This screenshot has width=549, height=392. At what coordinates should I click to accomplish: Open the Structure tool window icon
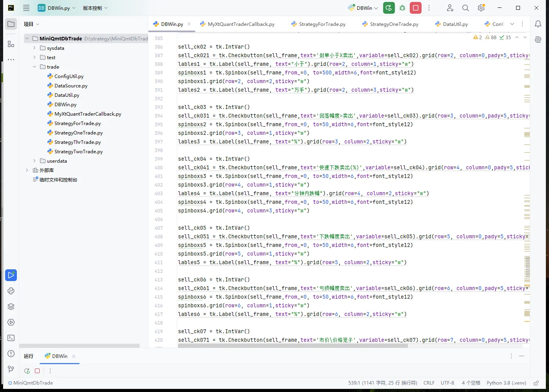pos(11,44)
